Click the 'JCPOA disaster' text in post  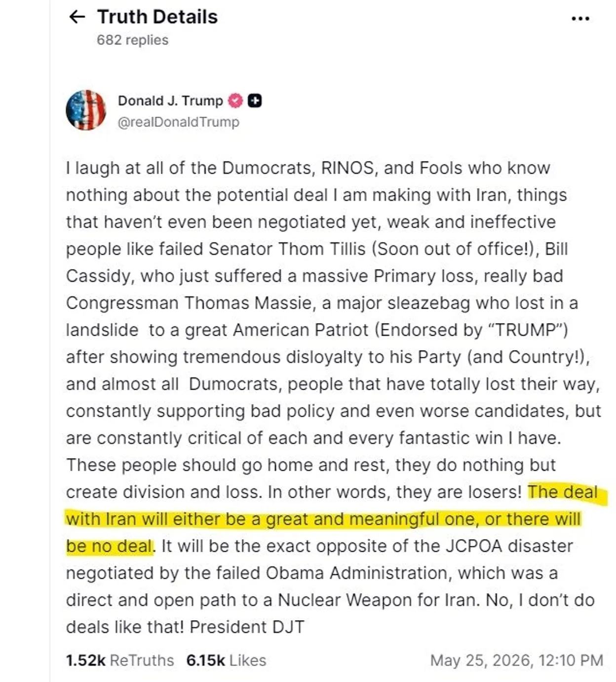pos(509,546)
